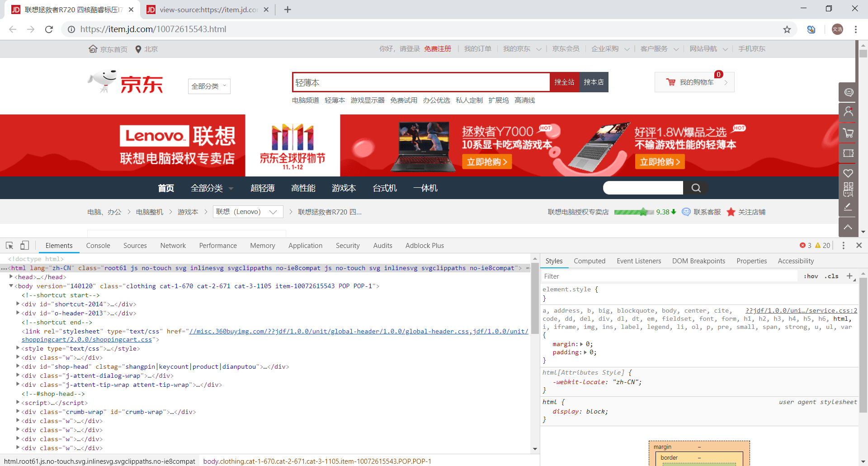View site information icon in address bar
868x466 pixels.
[x=71, y=29]
